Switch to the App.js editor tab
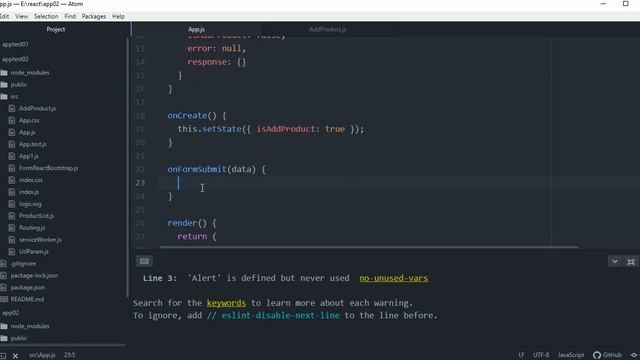The image size is (640, 360). click(x=196, y=29)
